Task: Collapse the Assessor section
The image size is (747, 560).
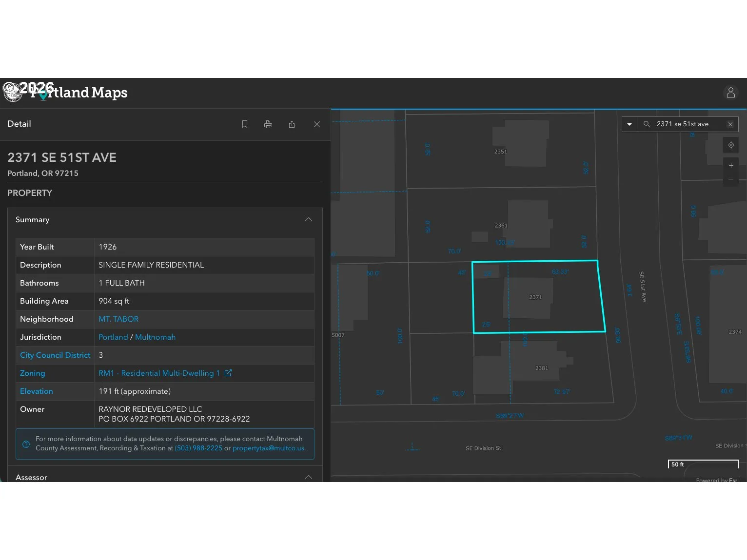Action: point(309,477)
